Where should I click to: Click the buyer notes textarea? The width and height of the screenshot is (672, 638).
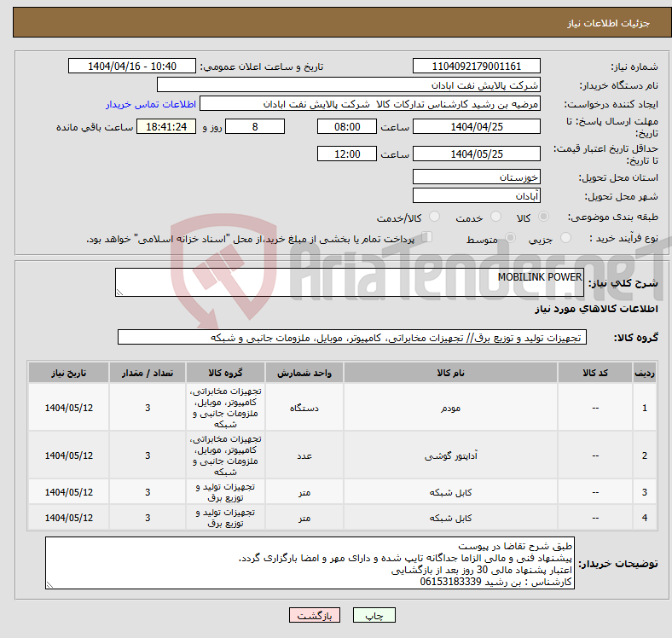(x=310, y=563)
